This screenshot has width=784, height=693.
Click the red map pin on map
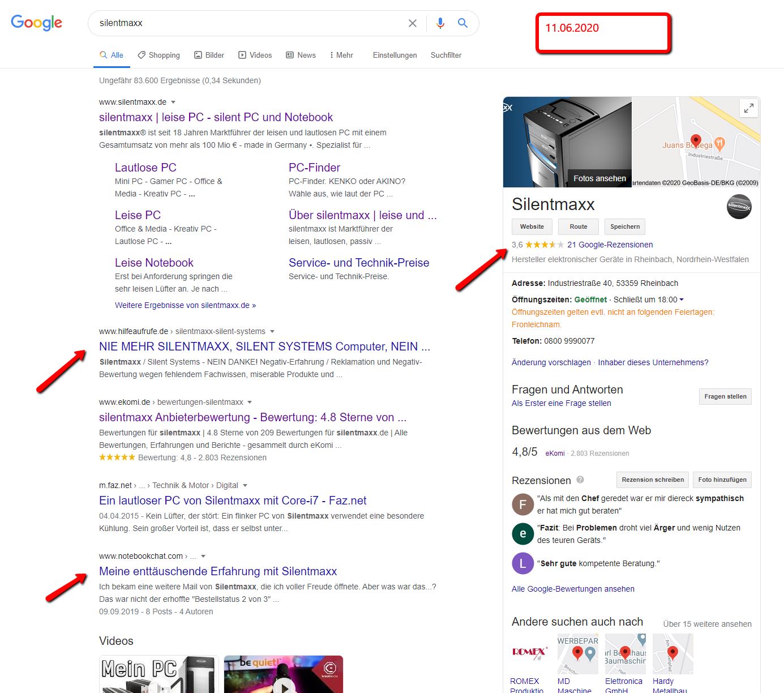point(696,142)
